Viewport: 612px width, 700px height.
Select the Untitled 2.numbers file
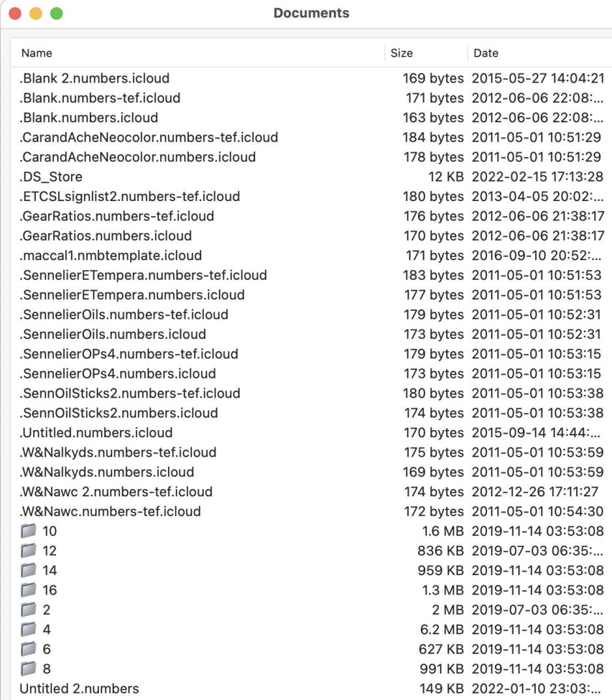[x=79, y=688]
